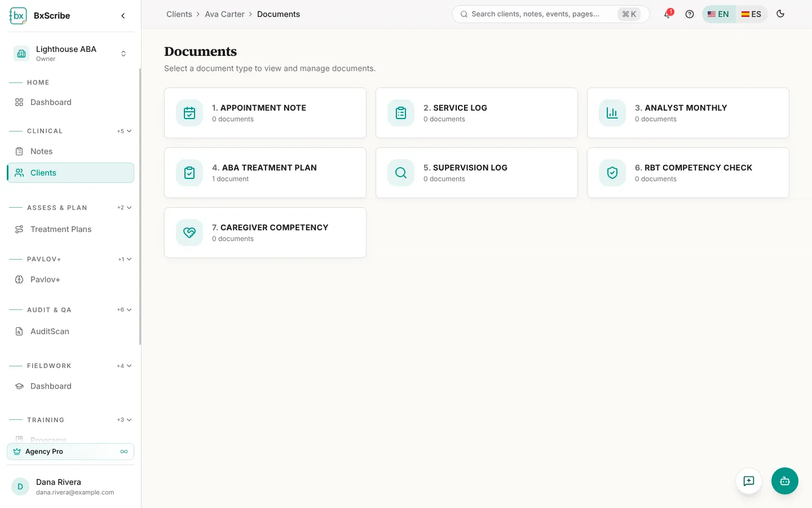Open the Fieldwork Dashboard sidebar item
This screenshot has height=508, width=812.
[70, 386]
